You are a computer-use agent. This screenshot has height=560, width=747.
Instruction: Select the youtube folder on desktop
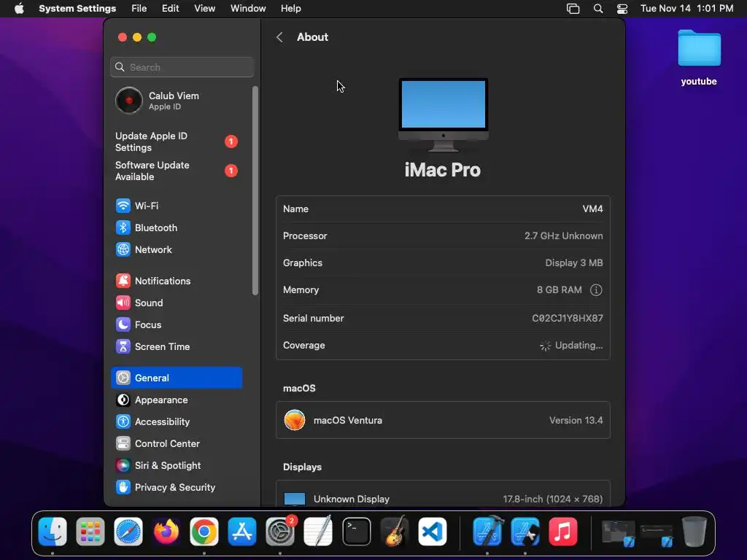pos(699,58)
